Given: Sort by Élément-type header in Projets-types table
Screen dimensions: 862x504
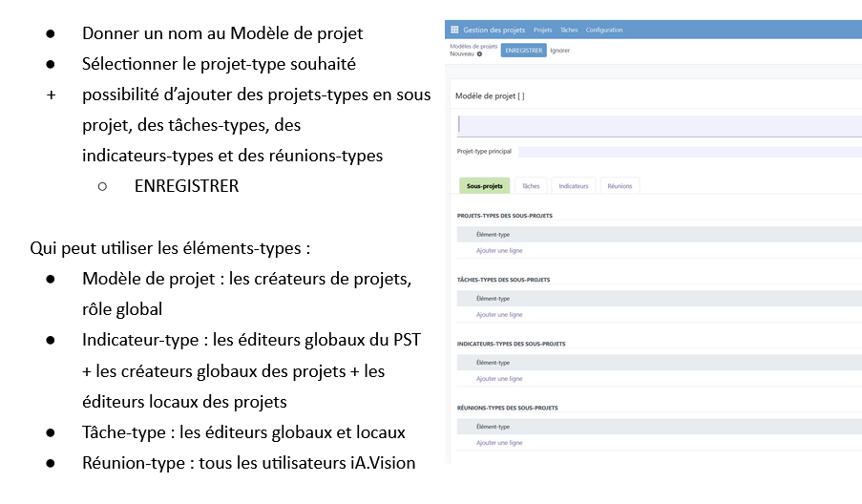Looking at the screenshot, I should tap(493, 234).
